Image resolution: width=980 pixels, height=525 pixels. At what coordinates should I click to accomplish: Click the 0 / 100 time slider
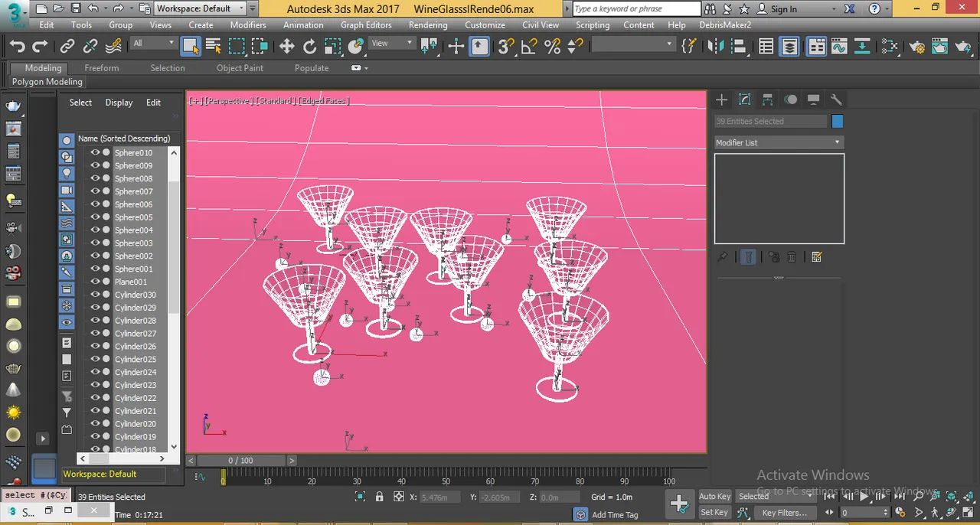[240, 461]
